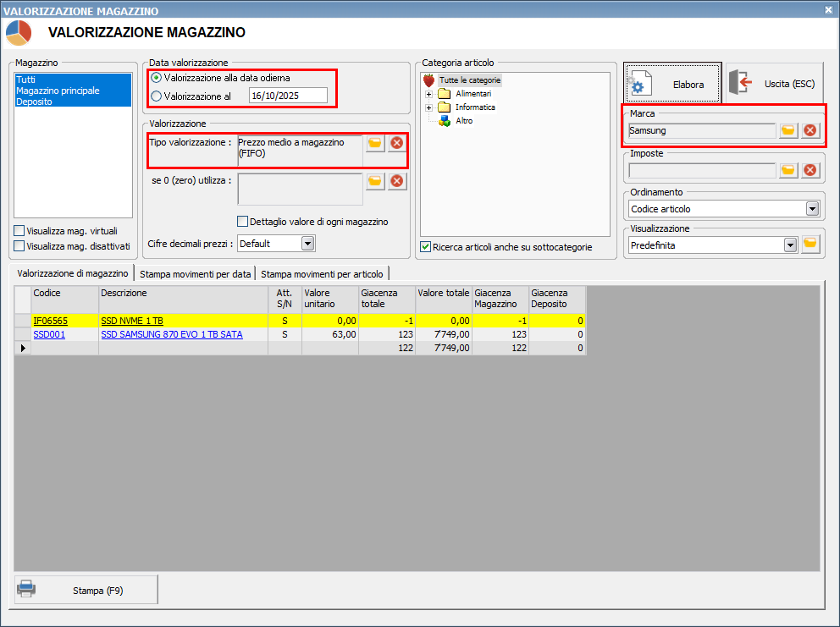Clear the 'se 0 (zero) utilizza' field
The height and width of the screenshot is (627, 840).
pos(397,181)
